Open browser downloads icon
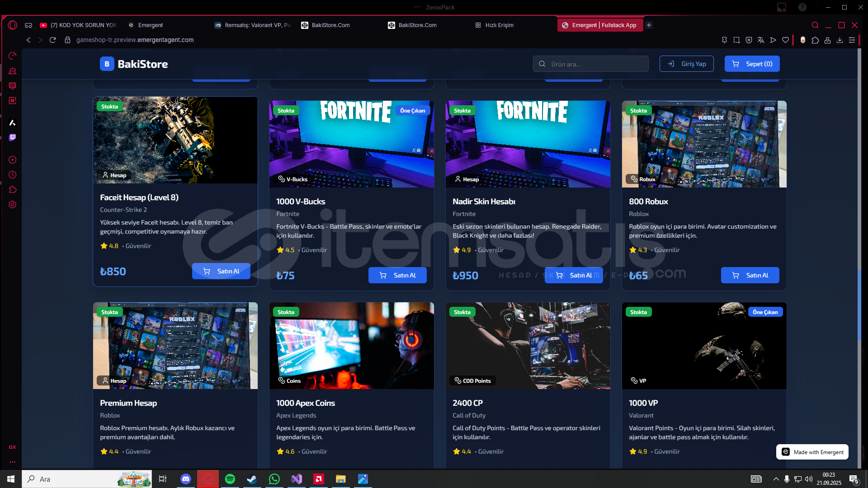 840,40
